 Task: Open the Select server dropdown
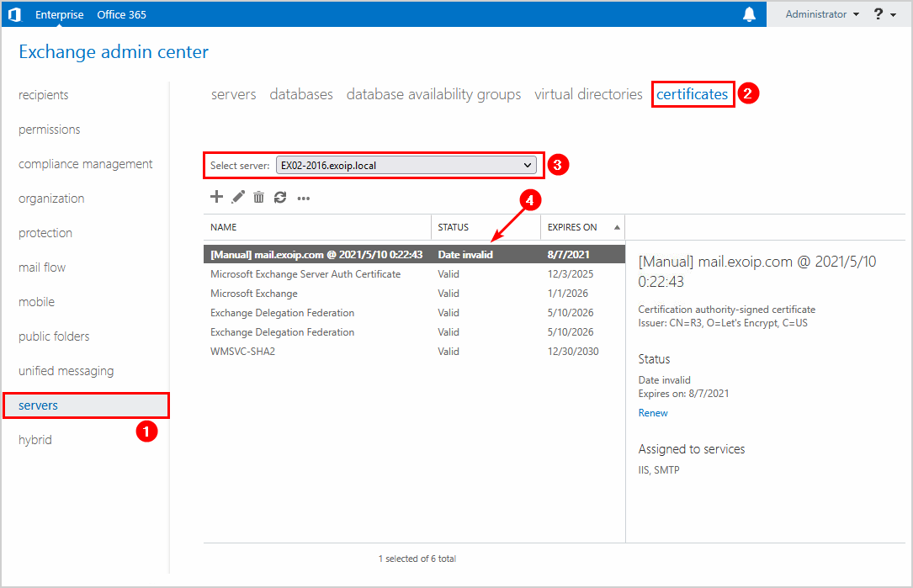tap(406, 166)
